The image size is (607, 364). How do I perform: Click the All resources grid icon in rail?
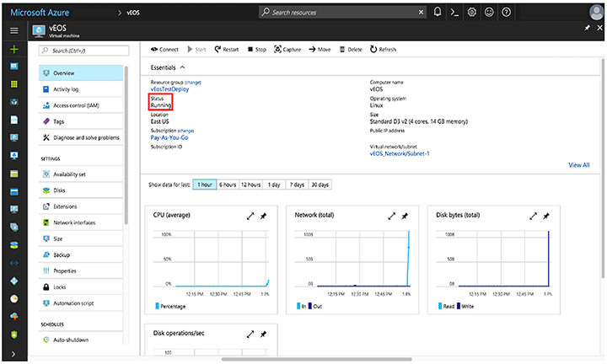pyautogui.click(x=14, y=84)
